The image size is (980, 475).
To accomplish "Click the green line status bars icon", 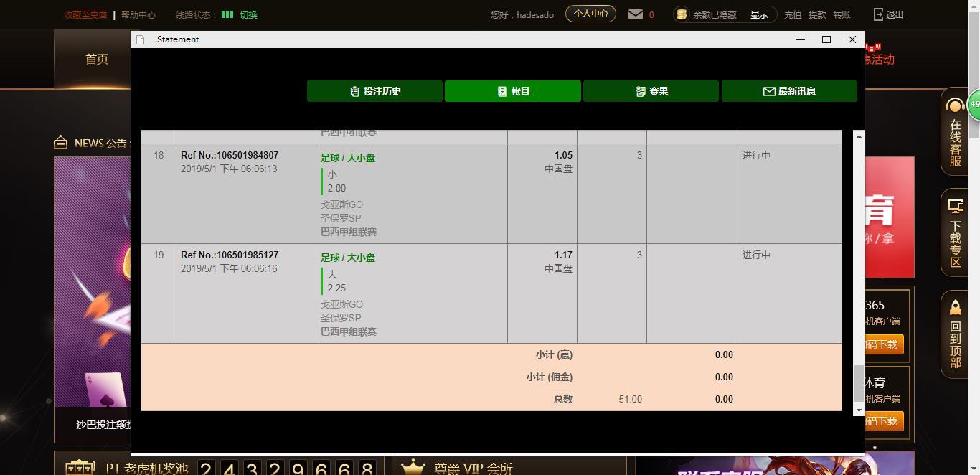I will point(227,14).
